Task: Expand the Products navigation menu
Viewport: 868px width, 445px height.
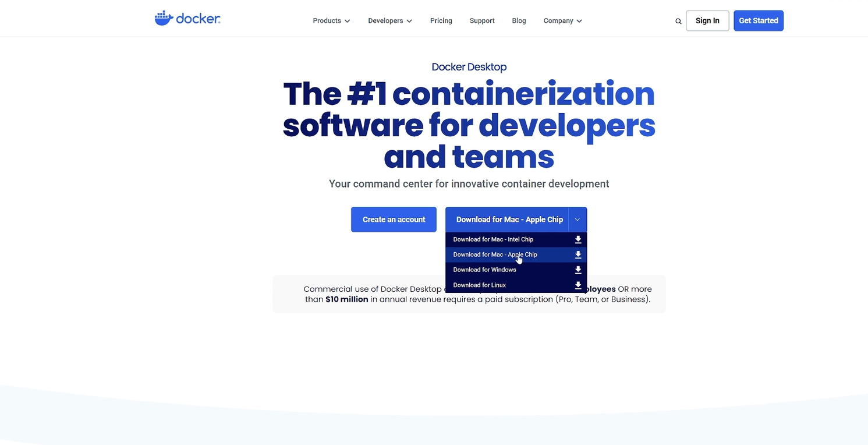Action: coord(331,21)
